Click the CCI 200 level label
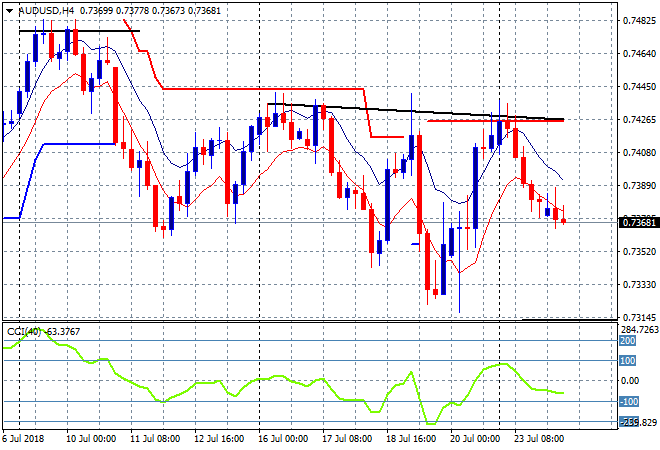Image resolution: width=660 pixels, height=450 pixels. tap(628, 341)
